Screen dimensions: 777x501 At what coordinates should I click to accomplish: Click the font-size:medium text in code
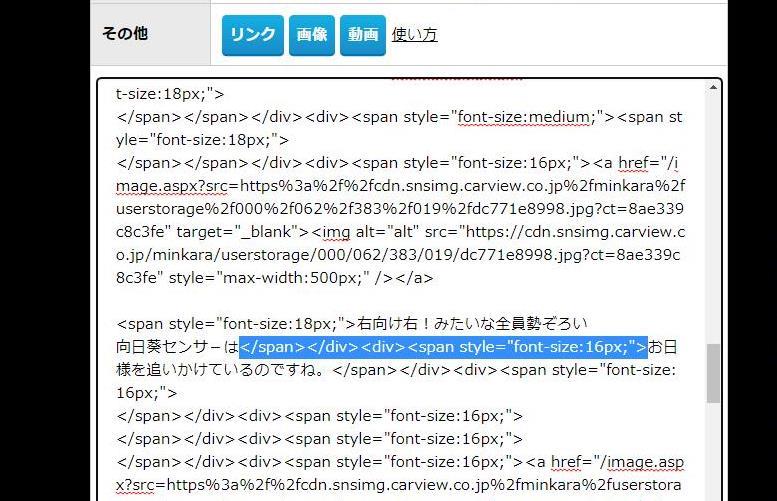524,117
